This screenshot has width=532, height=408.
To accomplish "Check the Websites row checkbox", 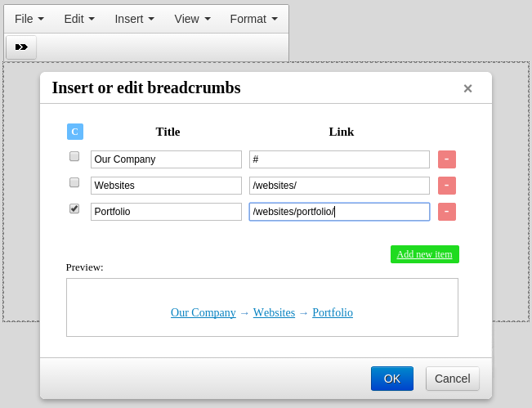I will [x=74, y=182].
